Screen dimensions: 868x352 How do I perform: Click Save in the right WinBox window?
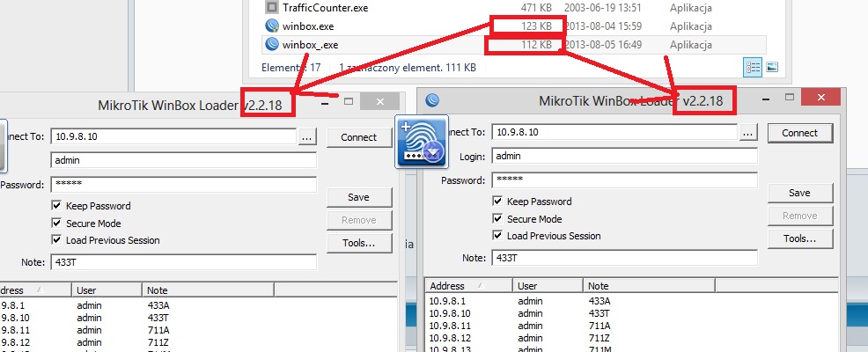800,193
